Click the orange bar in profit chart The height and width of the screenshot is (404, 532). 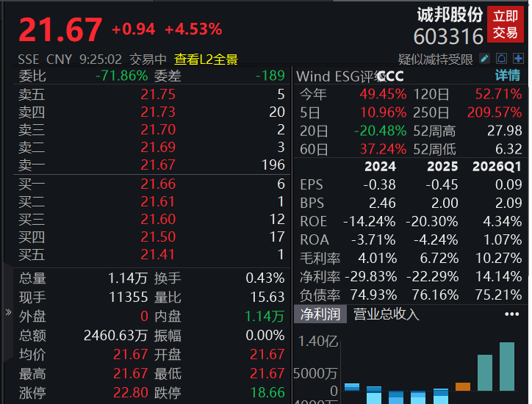click(x=463, y=386)
